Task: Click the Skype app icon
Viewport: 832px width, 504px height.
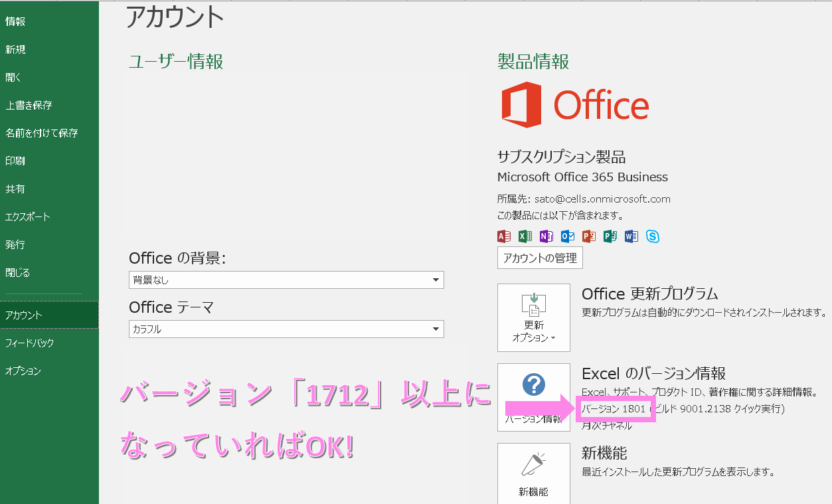Action: pos(653,236)
